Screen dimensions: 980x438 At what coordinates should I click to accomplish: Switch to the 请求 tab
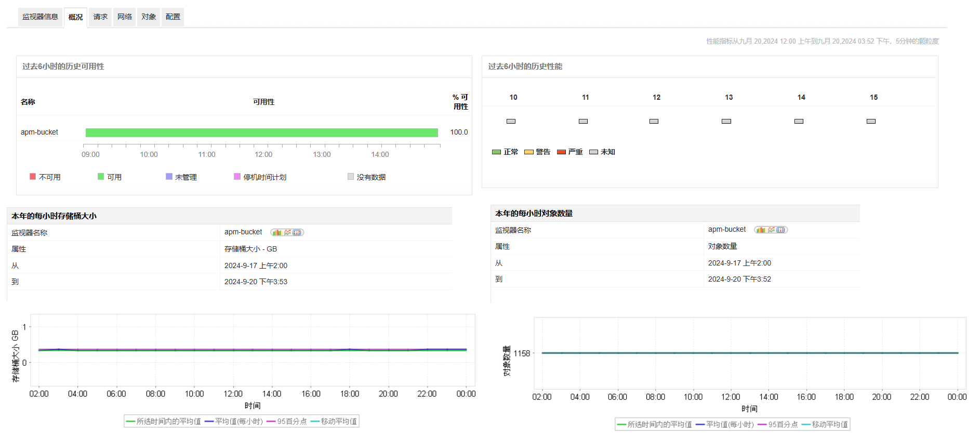pyautogui.click(x=100, y=17)
